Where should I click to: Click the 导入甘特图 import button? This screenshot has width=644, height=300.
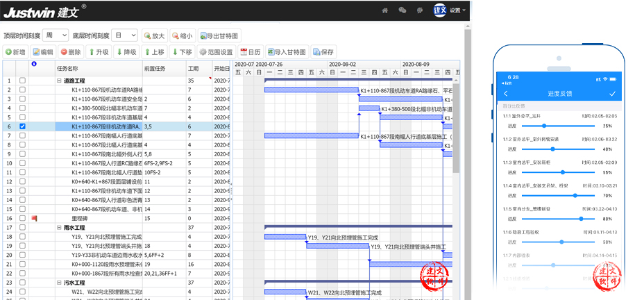(286, 52)
